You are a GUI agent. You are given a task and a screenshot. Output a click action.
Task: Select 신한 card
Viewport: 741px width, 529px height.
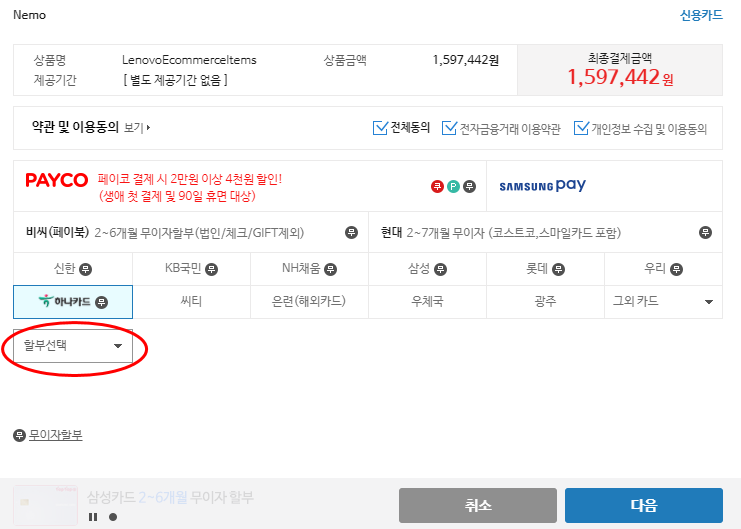[x=73, y=269]
